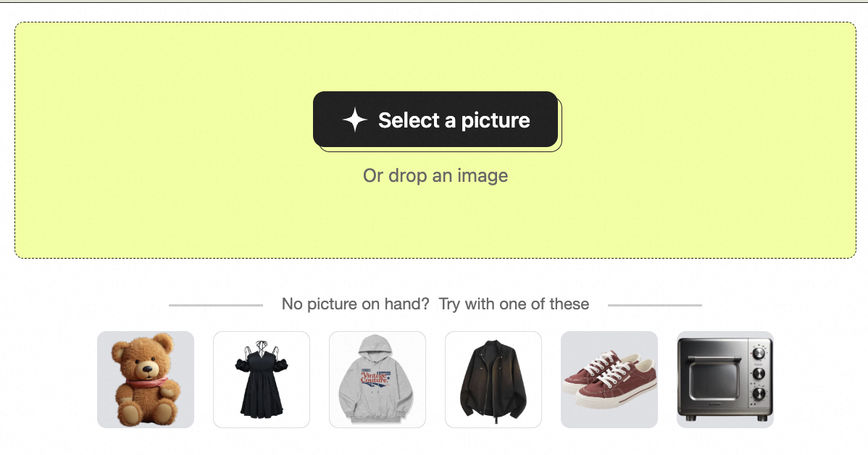
Task: Choose the teddy bear sample image
Action: [146, 380]
